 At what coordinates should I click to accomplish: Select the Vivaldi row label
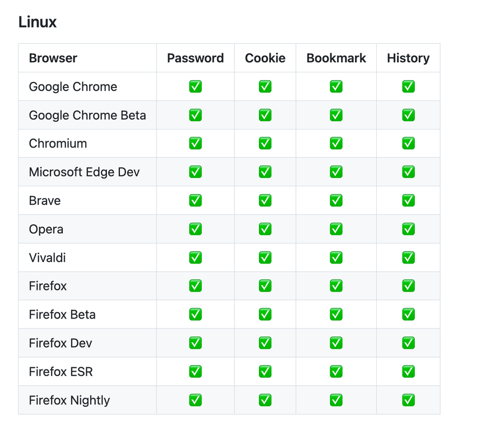tap(47, 258)
